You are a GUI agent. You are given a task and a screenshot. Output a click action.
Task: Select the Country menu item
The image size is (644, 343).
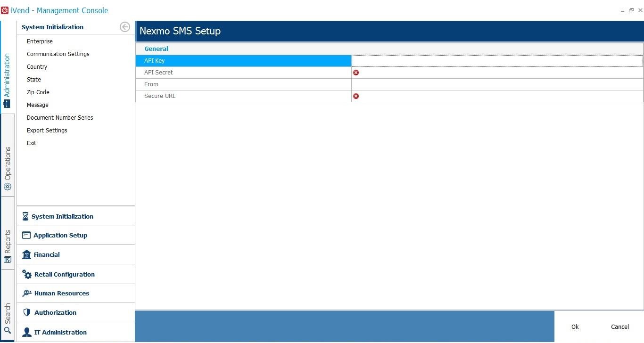pos(37,67)
